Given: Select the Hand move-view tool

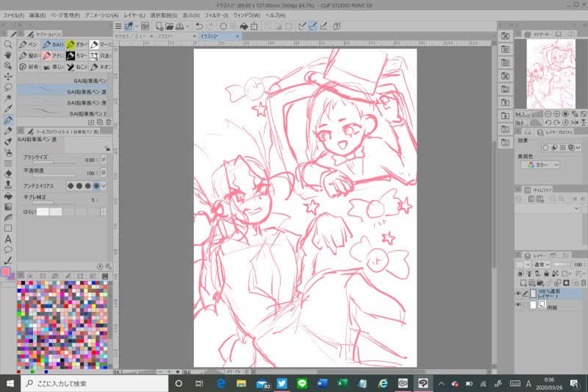Looking at the screenshot, I should 8,54.
